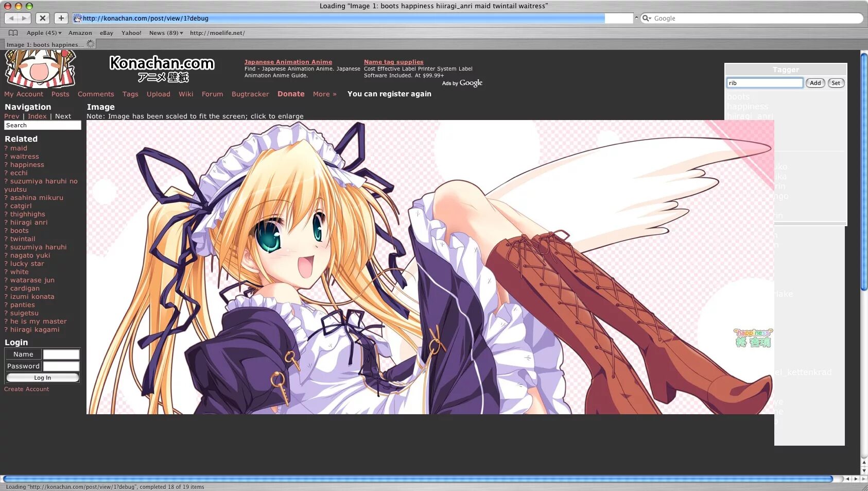The image size is (868, 491).
Task: Open the News (89) bookmarks dropdown
Action: (x=166, y=33)
